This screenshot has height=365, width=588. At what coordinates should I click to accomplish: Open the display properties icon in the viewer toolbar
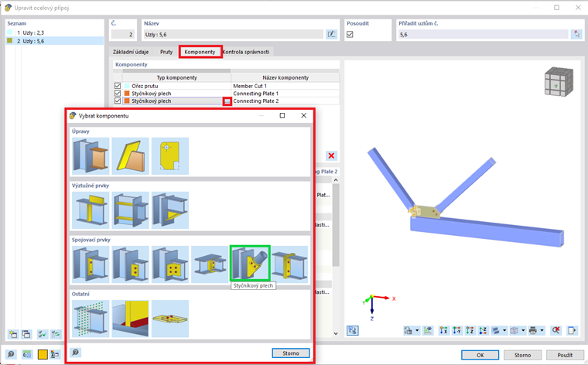[x=408, y=330]
